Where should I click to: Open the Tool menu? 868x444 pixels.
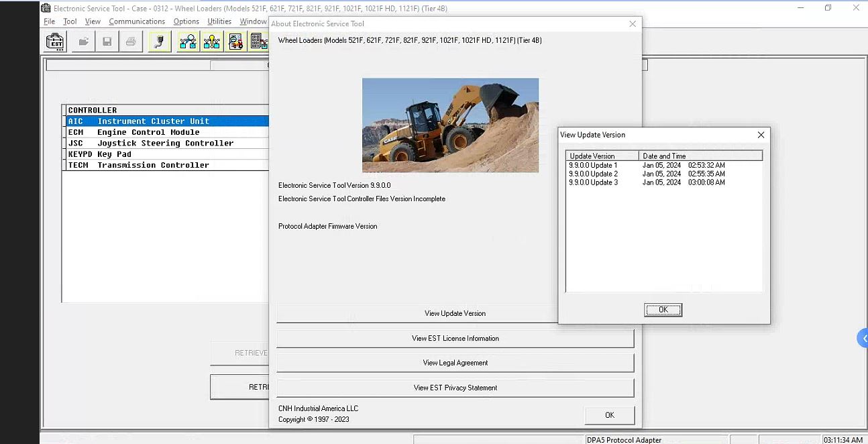click(70, 21)
